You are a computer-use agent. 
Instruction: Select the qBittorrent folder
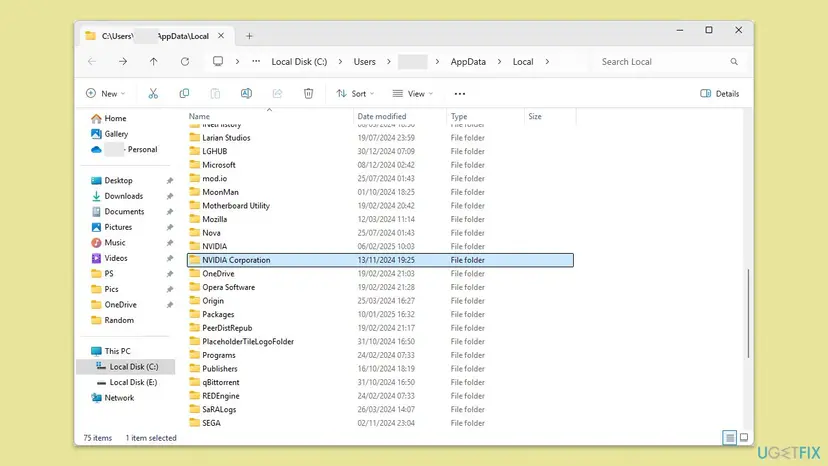(x=380, y=383)
